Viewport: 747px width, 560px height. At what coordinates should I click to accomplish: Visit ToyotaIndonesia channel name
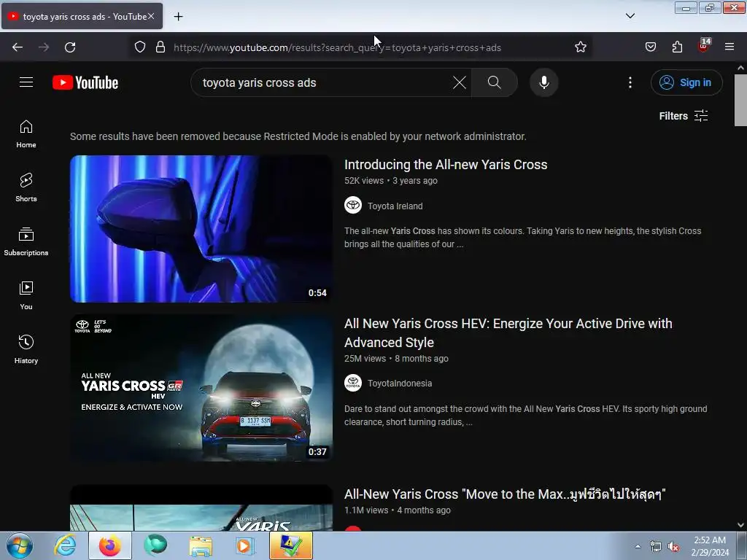(x=400, y=384)
